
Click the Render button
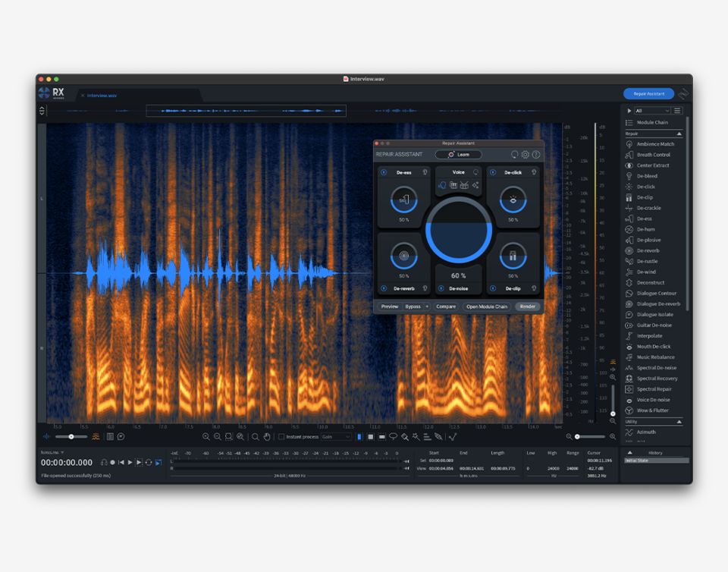click(527, 306)
